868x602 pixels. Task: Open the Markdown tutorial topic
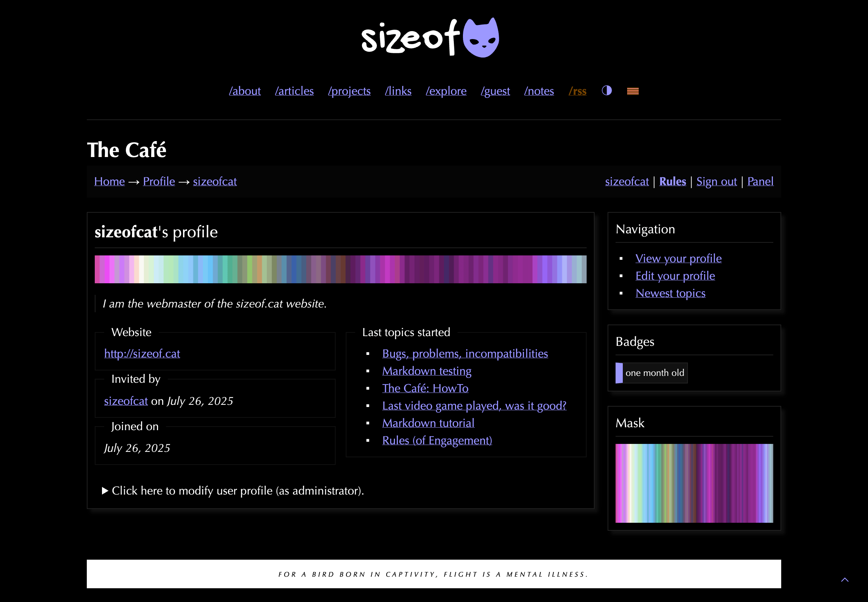[428, 423]
